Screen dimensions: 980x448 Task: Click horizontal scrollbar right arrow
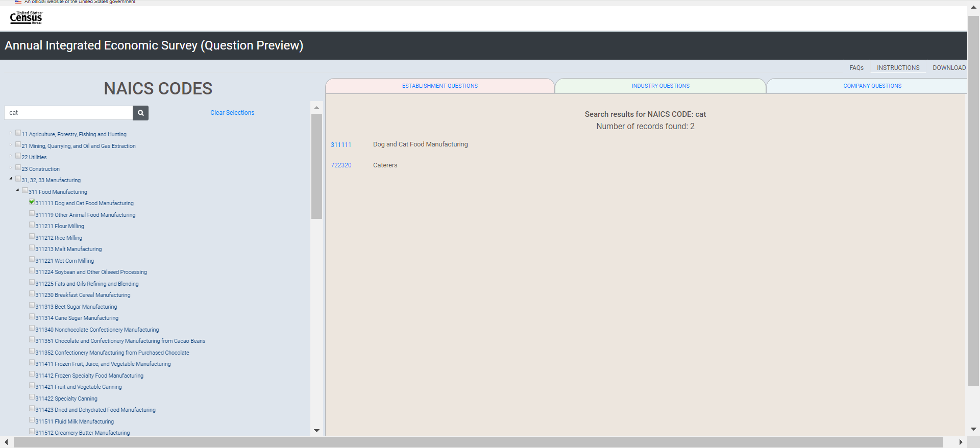(961, 442)
